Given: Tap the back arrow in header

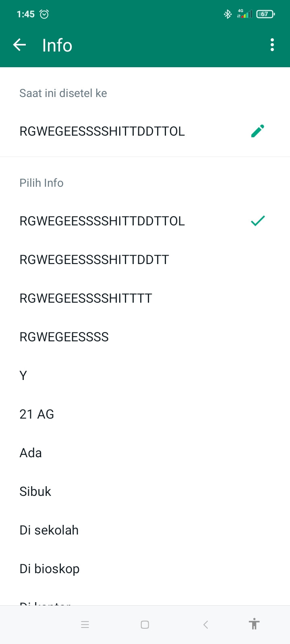Looking at the screenshot, I should pyautogui.click(x=19, y=45).
